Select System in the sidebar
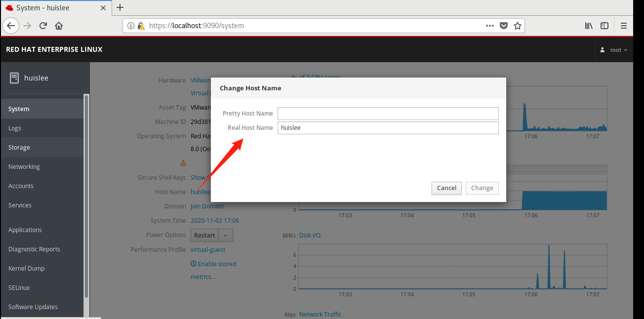The image size is (644, 319). pyautogui.click(x=42, y=109)
